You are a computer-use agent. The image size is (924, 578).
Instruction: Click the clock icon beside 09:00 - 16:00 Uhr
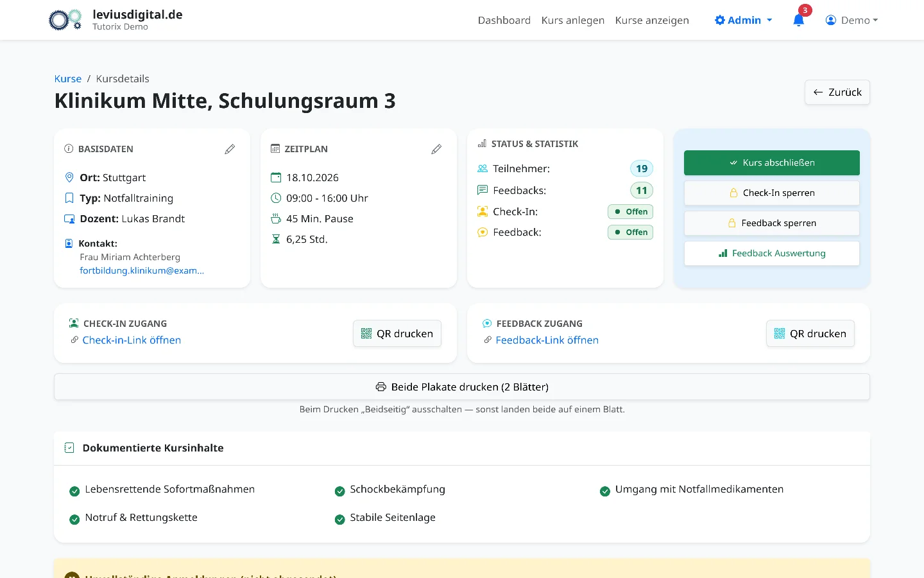coord(276,198)
